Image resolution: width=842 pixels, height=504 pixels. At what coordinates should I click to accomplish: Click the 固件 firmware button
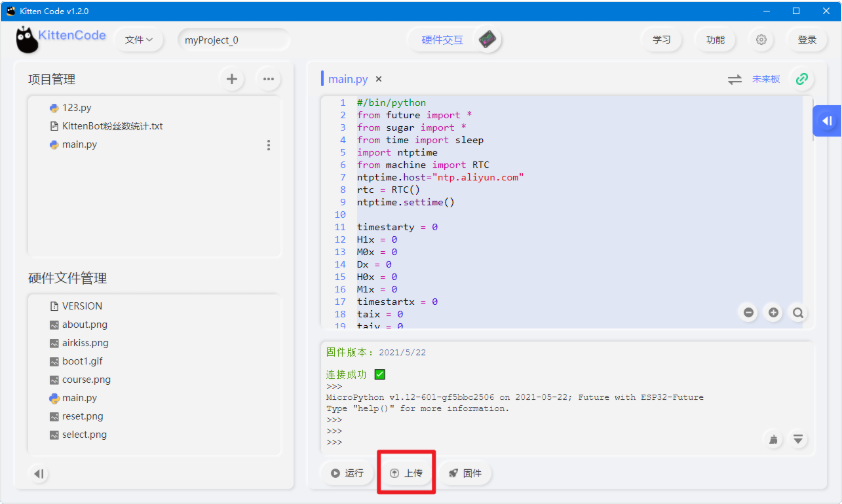465,473
